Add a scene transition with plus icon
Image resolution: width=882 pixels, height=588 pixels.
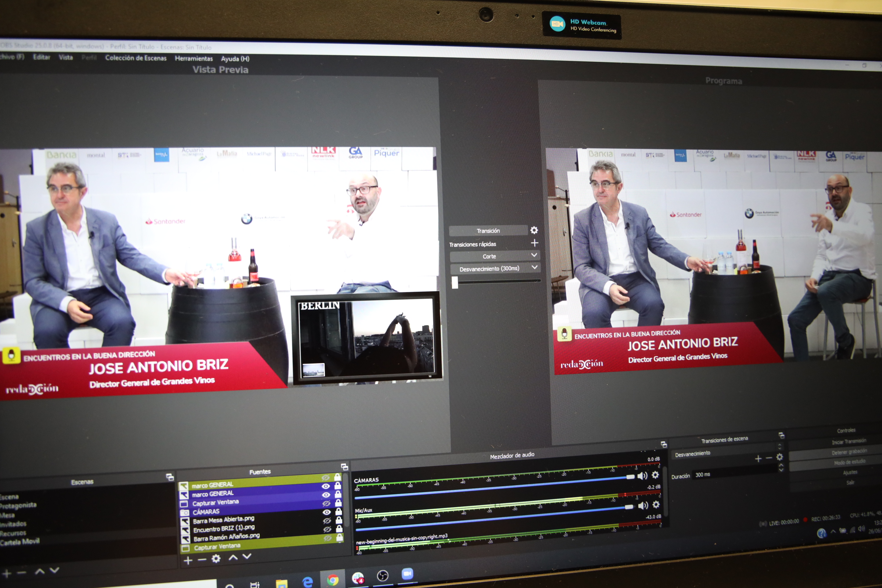click(758, 459)
